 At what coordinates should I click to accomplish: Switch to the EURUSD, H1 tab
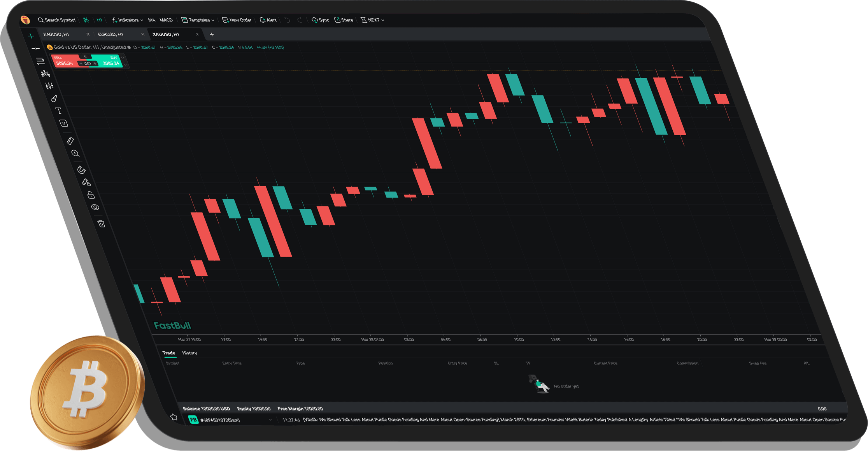pos(110,34)
